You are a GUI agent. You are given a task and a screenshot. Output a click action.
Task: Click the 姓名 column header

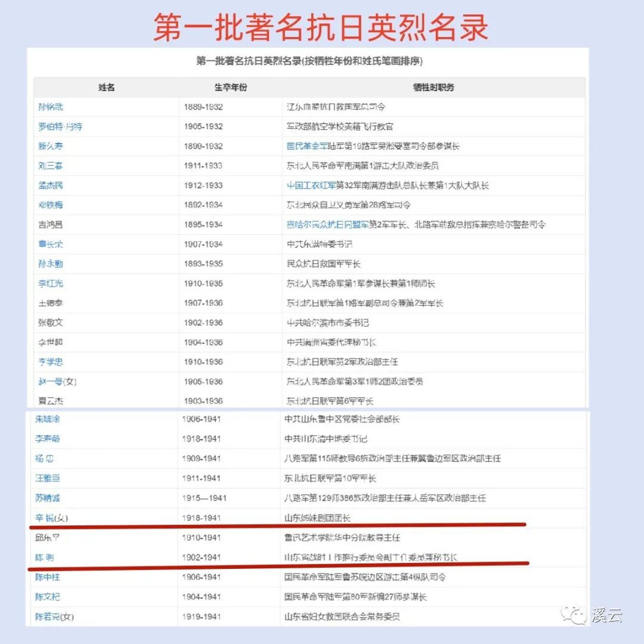point(106,88)
